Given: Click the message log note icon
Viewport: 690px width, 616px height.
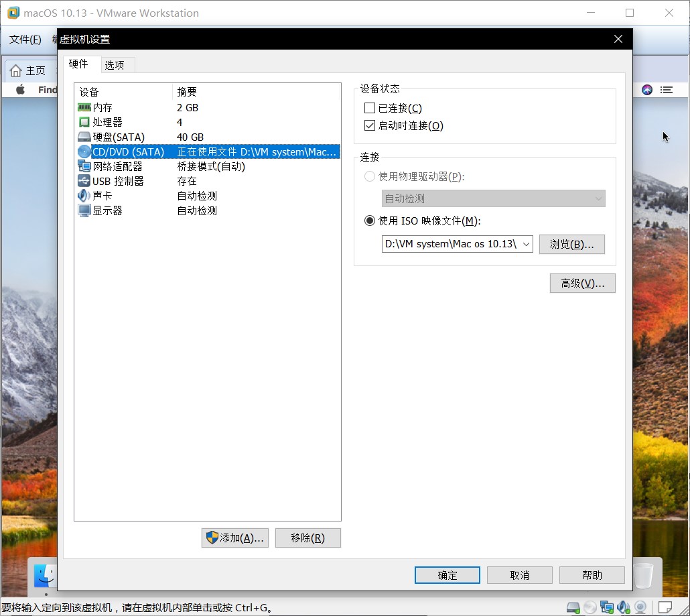Looking at the screenshot, I should click(665, 608).
